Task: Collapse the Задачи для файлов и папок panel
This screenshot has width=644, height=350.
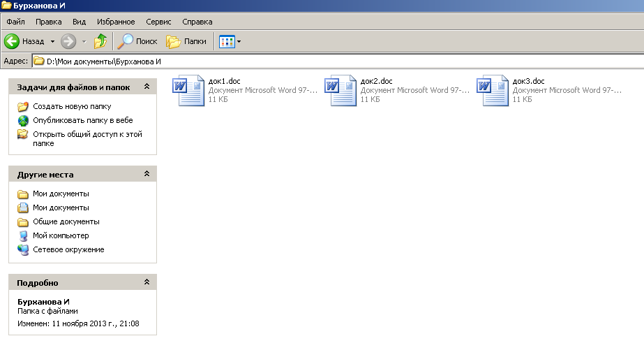Action: click(x=147, y=87)
